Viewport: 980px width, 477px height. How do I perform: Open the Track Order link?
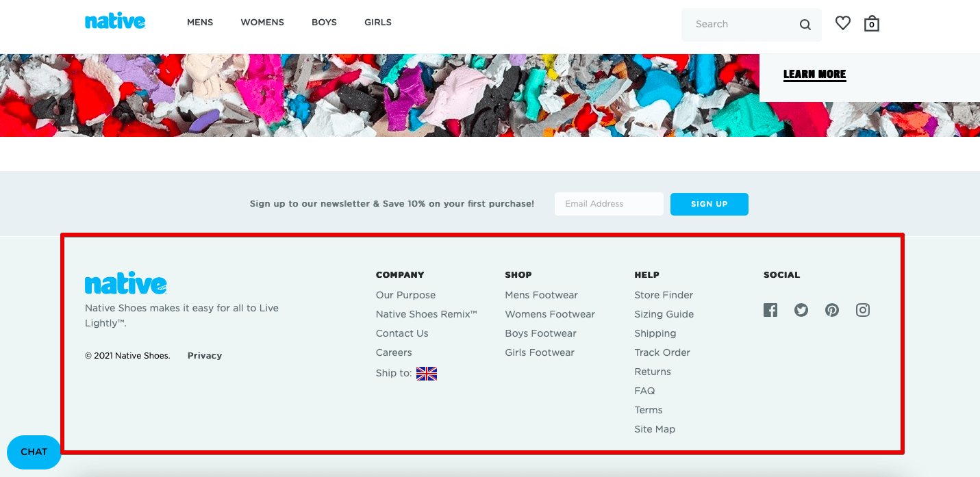tap(662, 352)
